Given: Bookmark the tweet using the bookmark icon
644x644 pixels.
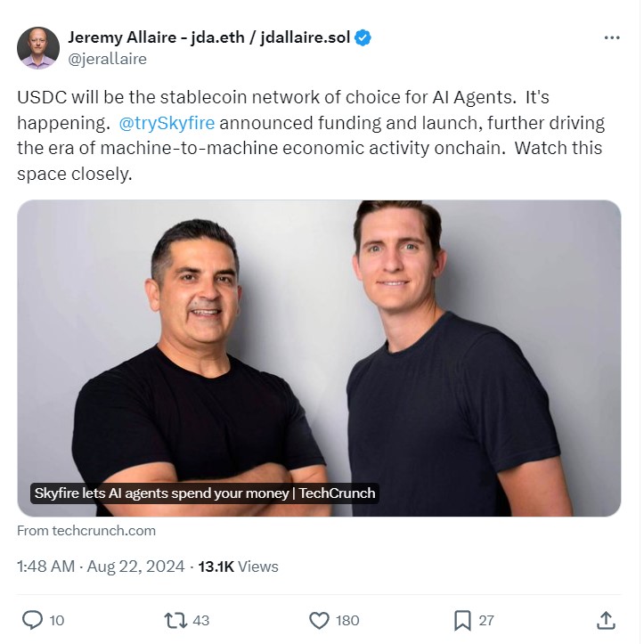Looking at the screenshot, I should click(462, 620).
